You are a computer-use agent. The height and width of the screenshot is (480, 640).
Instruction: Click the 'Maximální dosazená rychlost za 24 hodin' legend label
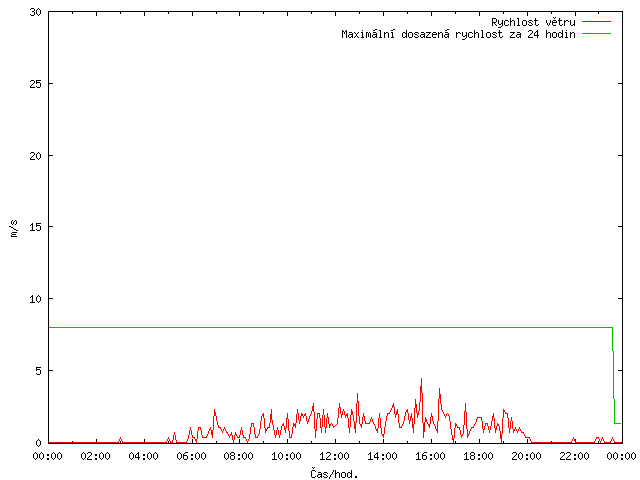(x=458, y=34)
